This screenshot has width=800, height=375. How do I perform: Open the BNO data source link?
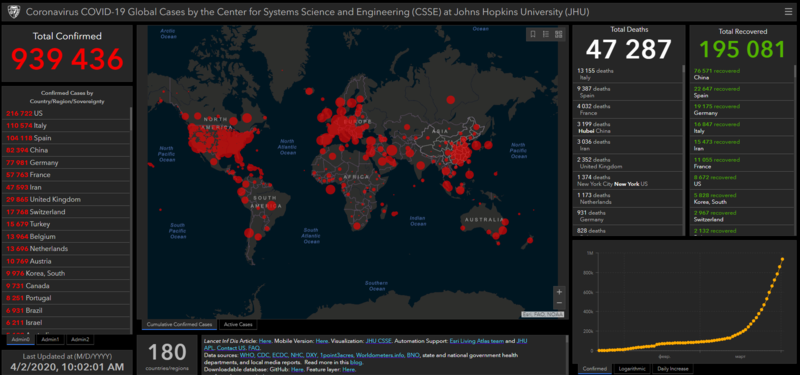pos(413,355)
